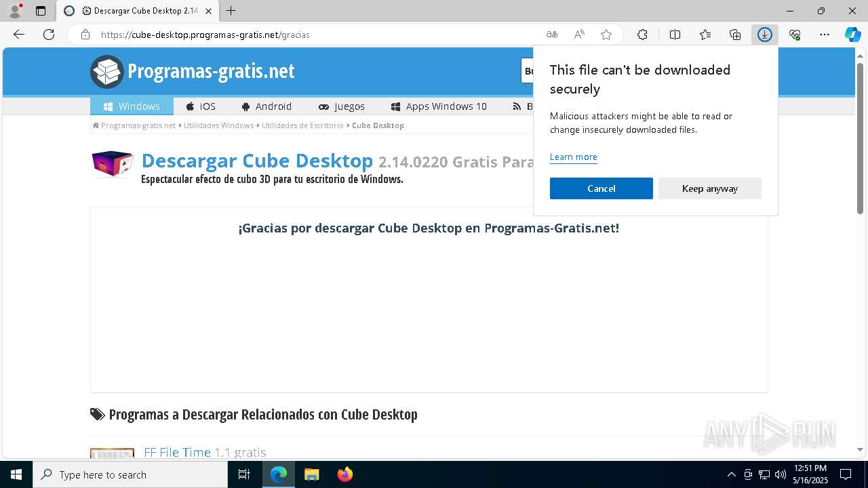868x488 pixels.
Task: Open a new tab with plus button
Action: click(x=231, y=11)
